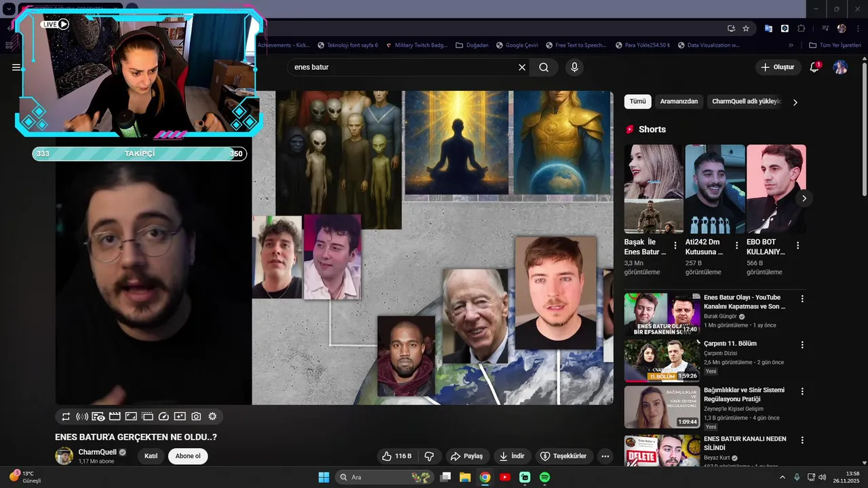
Task: Click the Teşekkürler thanks button
Action: pyautogui.click(x=564, y=456)
